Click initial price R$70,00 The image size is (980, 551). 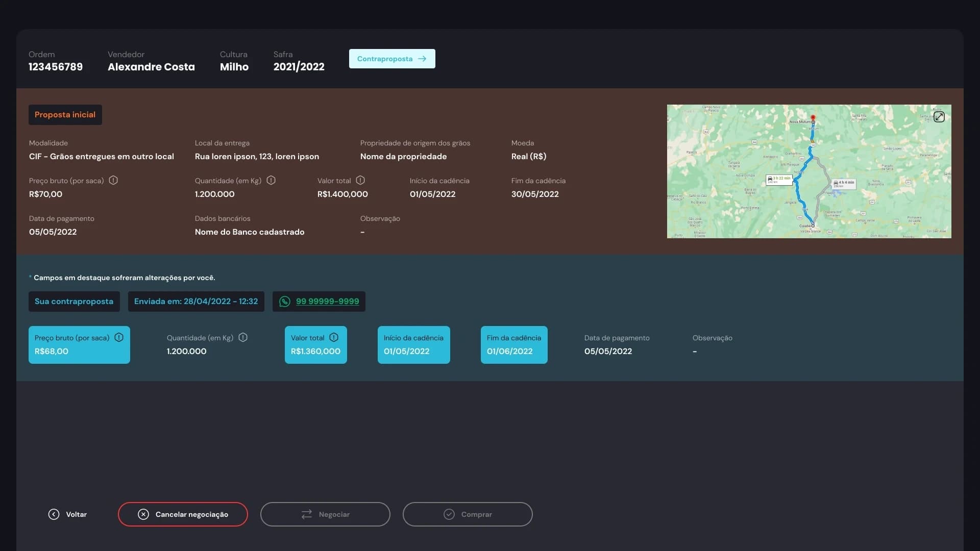(46, 194)
